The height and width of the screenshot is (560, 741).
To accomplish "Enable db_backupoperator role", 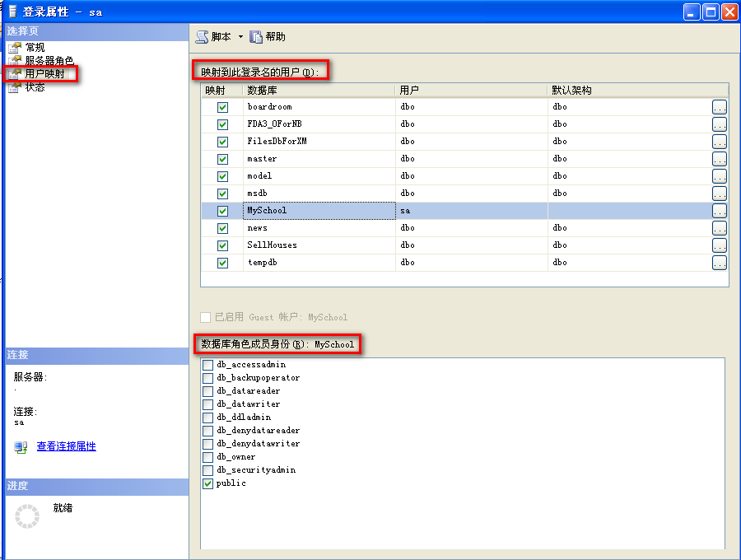I will tap(207, 378).
